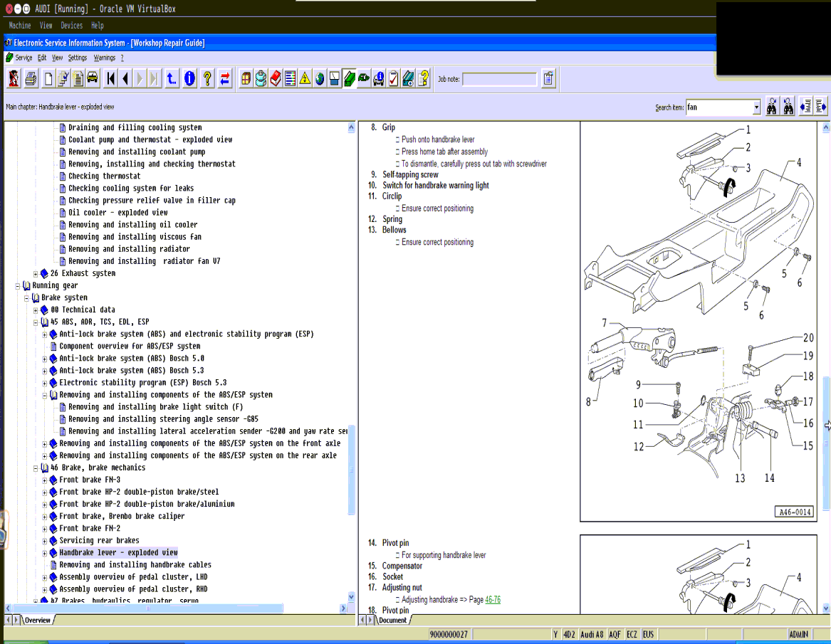Open the blue information icon
This screenshot has height=644, width=831.
pos(189,79)
